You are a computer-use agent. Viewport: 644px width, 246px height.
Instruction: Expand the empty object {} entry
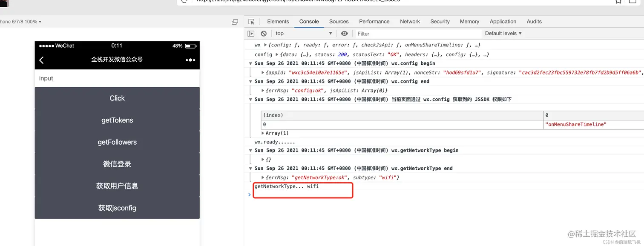pyautogui.click(x=263, y=160)
